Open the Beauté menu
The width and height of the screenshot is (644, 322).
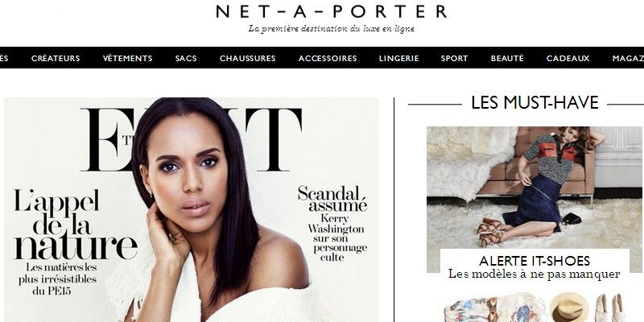(x=507, y=58)
